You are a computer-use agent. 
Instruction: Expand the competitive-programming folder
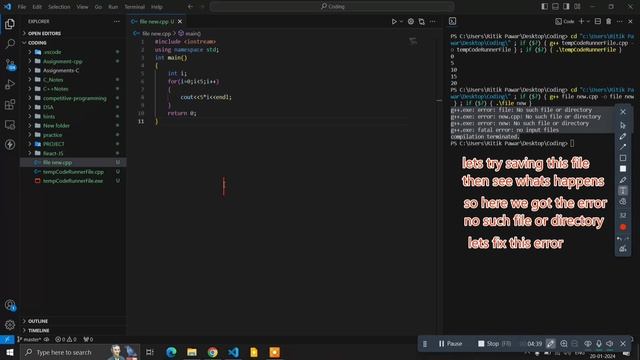pos(74,98)
